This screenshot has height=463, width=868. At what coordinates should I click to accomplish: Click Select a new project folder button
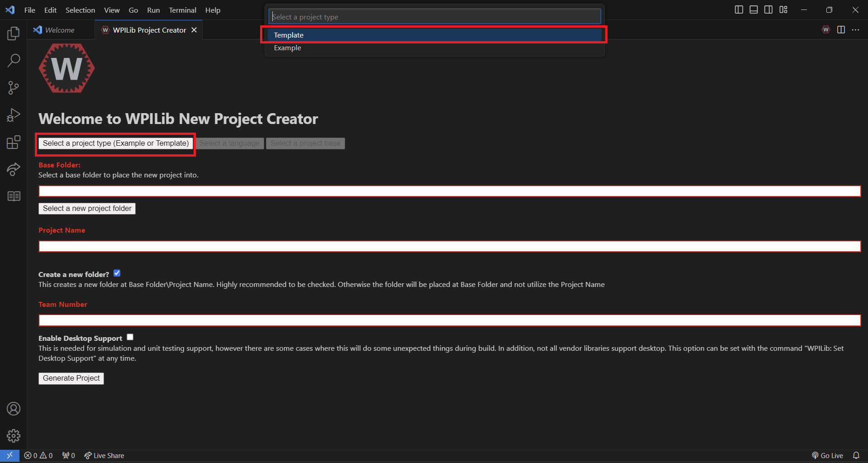point(87,209)
